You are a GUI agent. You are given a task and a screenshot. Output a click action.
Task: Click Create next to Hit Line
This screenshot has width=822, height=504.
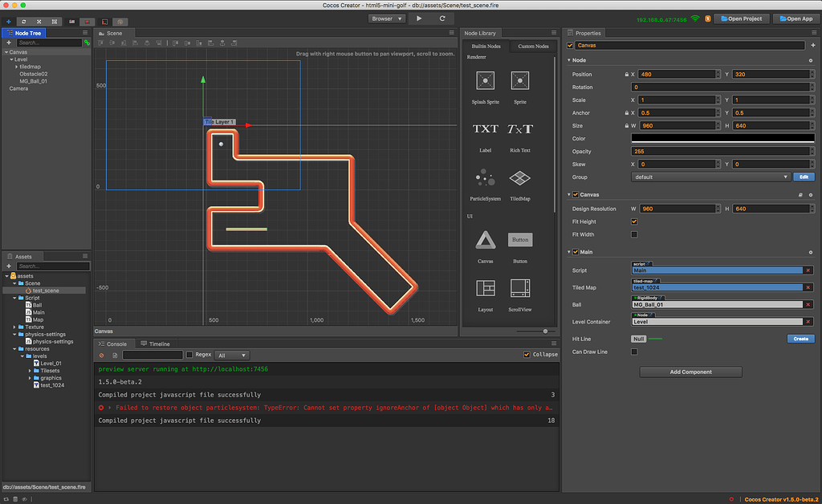pyautogui.click(x=800, y=339)
